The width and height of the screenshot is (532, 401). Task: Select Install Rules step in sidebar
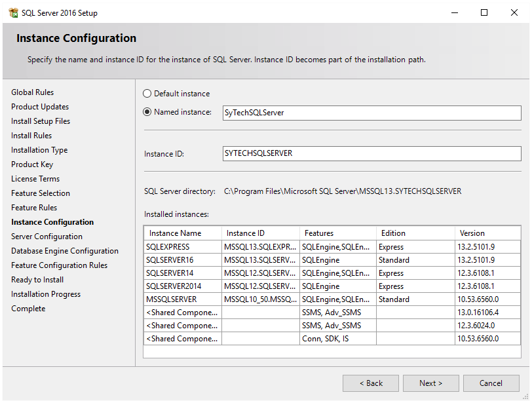[x=31, y=136]
